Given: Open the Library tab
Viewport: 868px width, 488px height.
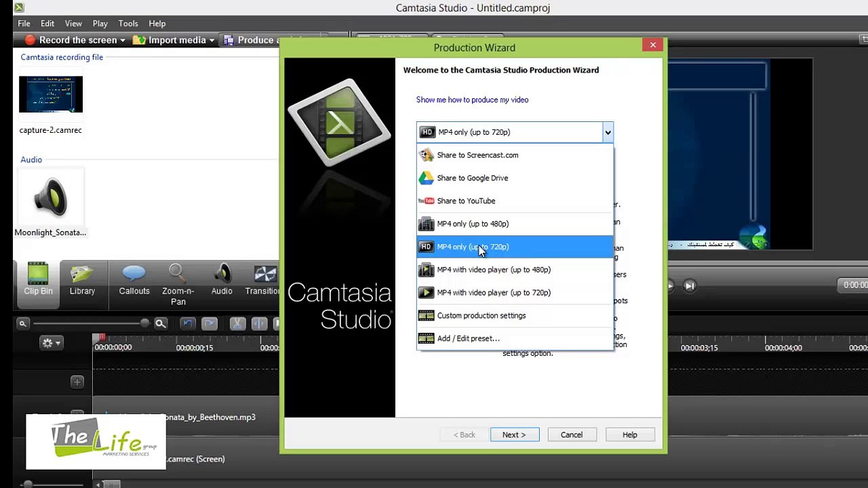Looking at the screenshot, I should click(82, 279).
